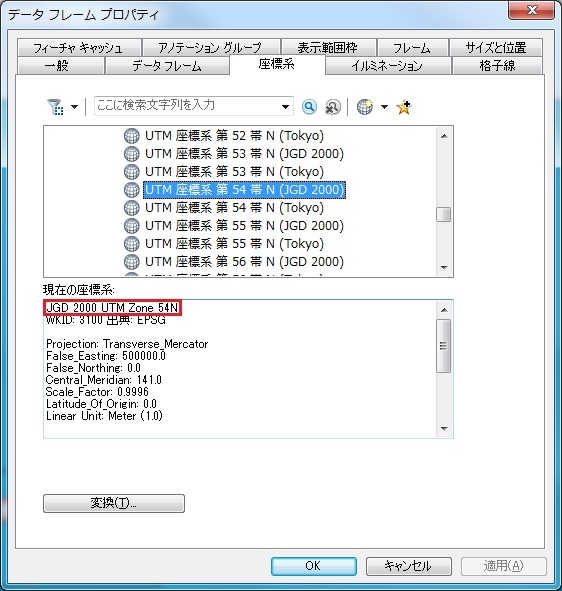Select the 座標系 tab
Viewport: 562px width, 591px height.
coord(277,64)
